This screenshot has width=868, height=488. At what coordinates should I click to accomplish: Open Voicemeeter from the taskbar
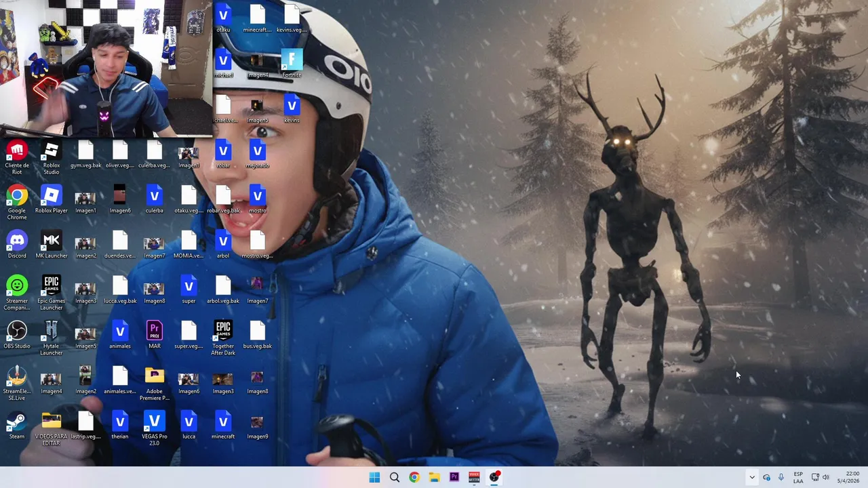pos(474,477)
